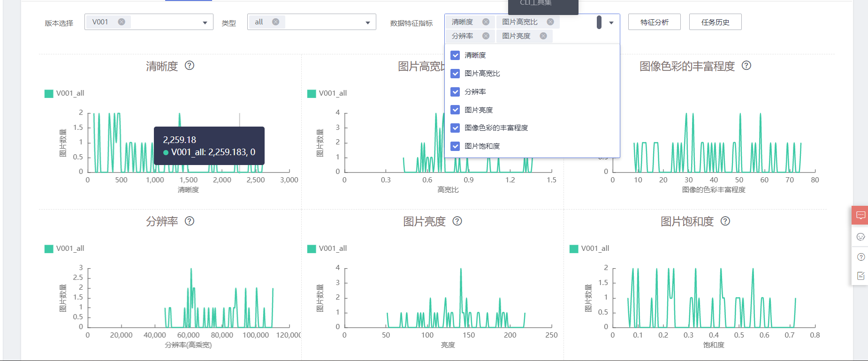Toggle V001_all legend in 图片高宽比 chart
The height and width of the screenshot is (361, 868).
tap(327, 93)
